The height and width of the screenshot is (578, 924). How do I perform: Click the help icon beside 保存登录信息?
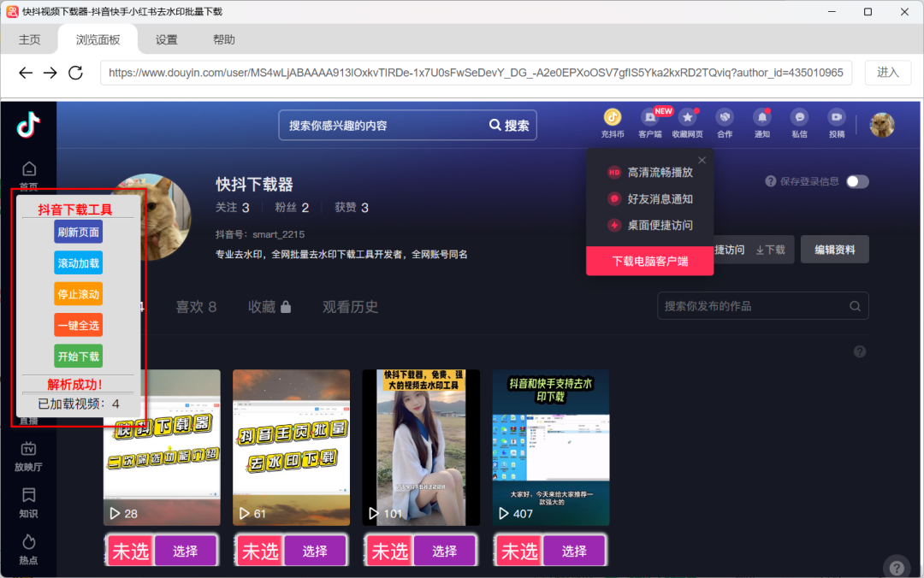[770, 181]
